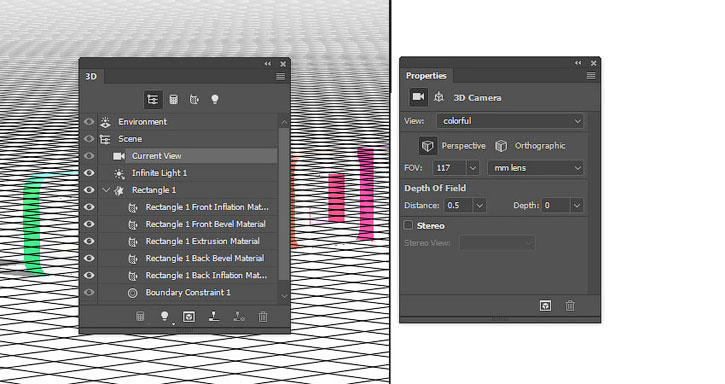Enable the Stereo checkbox
725x384 pixels.
(408, 225)
